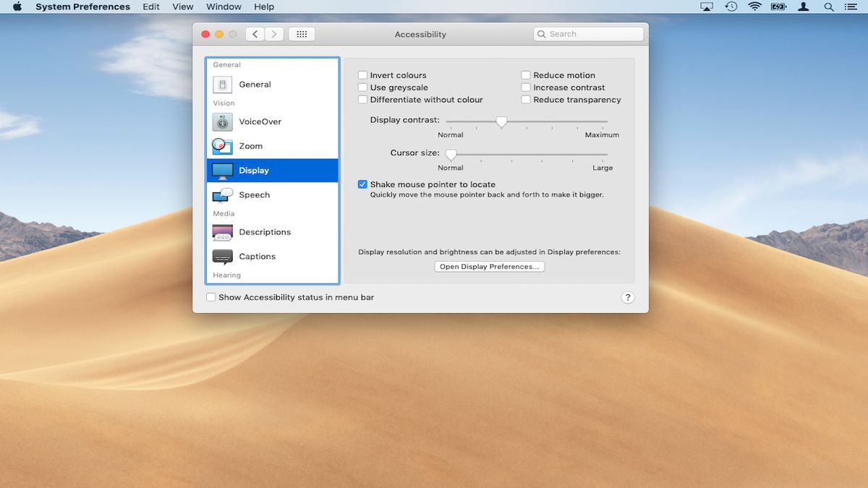Click the General accessibility icon
This screenshot has height=488, width=868.
(x=222, y=84)
